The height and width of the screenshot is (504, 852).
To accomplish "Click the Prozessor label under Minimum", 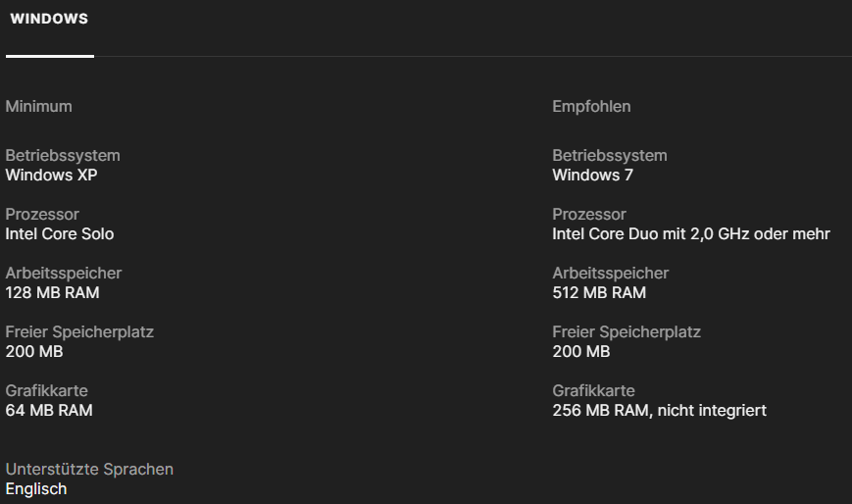I will tap(42, 214).
